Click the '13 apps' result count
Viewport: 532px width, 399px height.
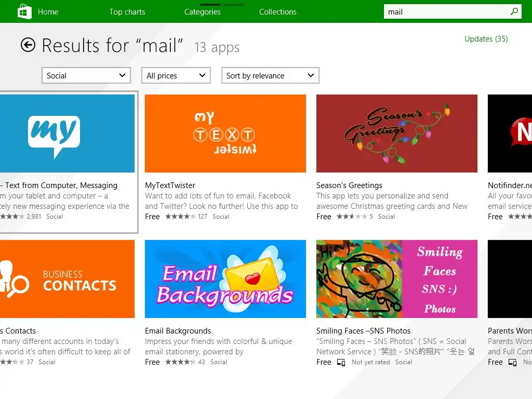click(x=217, y=47)
